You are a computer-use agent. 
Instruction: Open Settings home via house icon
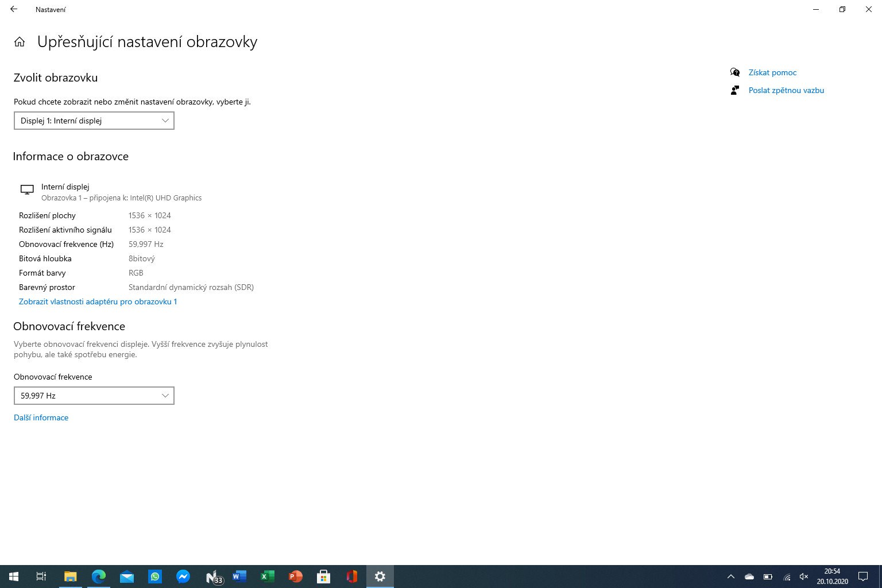[x=20, y=42]
